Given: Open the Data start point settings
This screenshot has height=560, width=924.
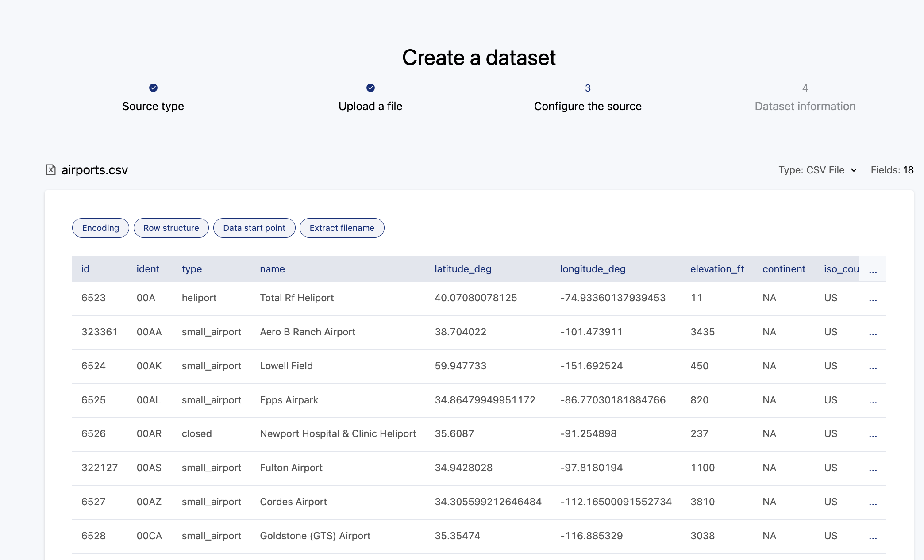Looking at the screenshot, I should tap(254, 228).
